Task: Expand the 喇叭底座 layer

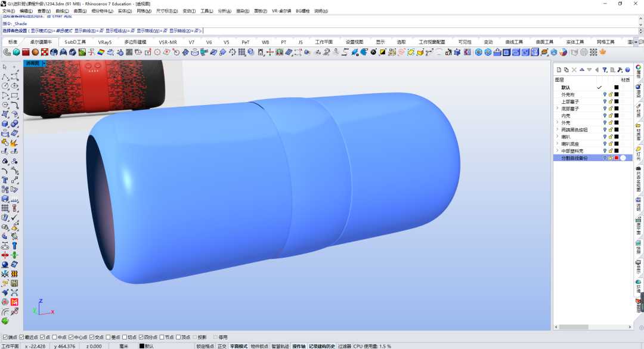Action: click(558, 144)
